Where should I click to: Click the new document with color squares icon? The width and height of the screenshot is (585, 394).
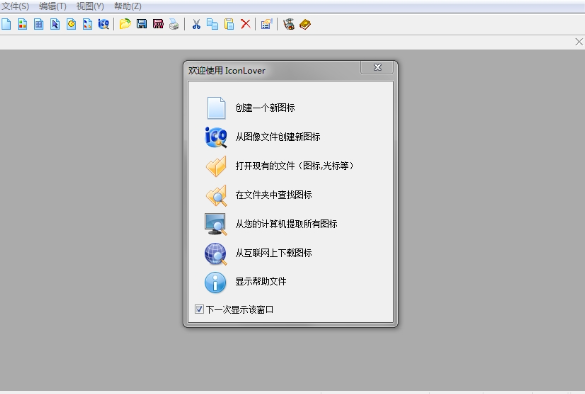tap(22, 24)
